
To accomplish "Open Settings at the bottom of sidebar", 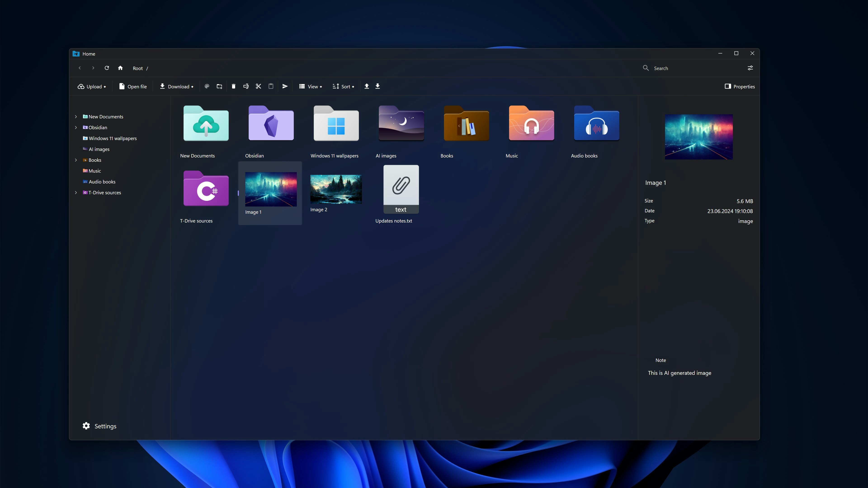I will (x=99, y=426).
